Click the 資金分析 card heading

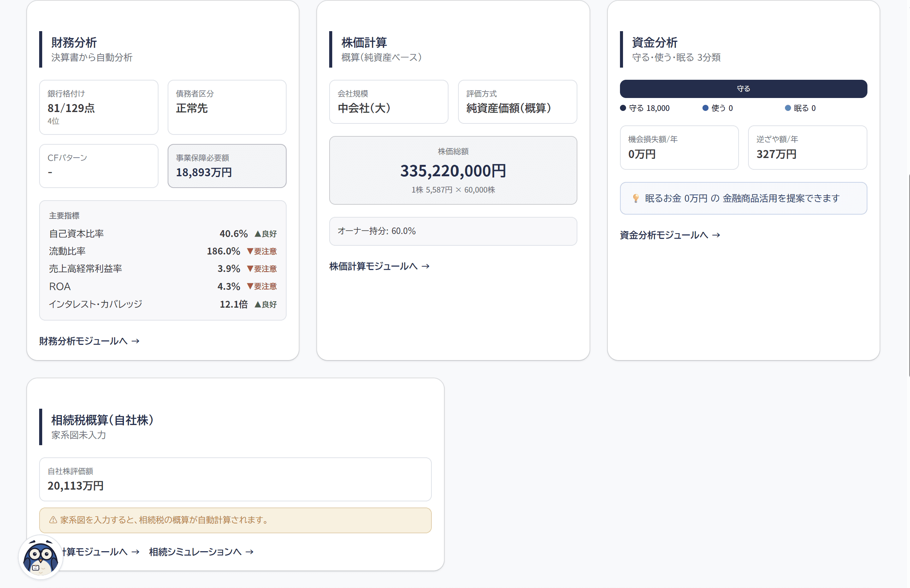pos(655,43)
